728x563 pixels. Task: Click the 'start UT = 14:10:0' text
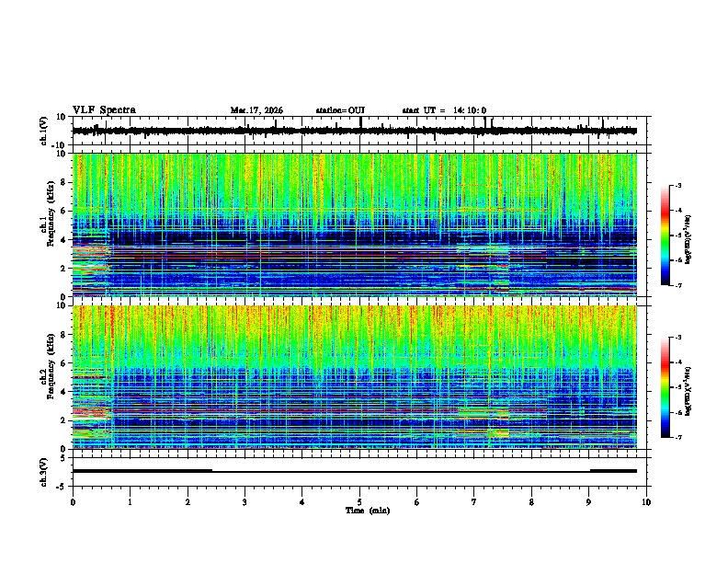point(444,110)
